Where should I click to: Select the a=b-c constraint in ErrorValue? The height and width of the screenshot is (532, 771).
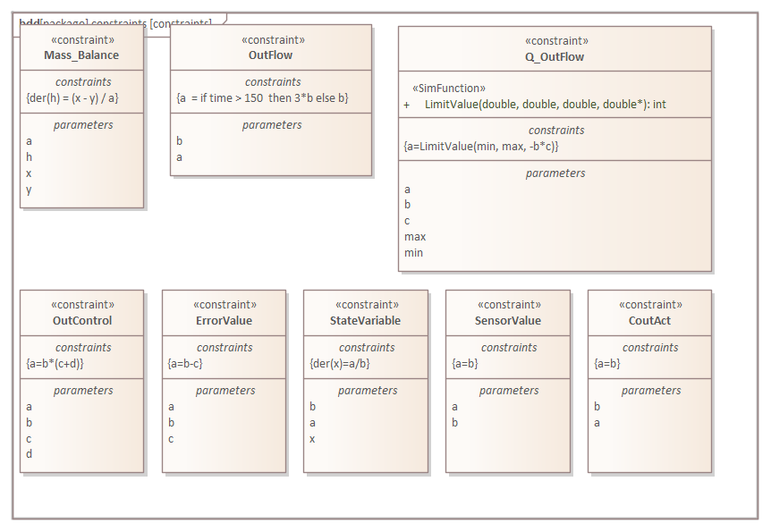pos(185,363)
